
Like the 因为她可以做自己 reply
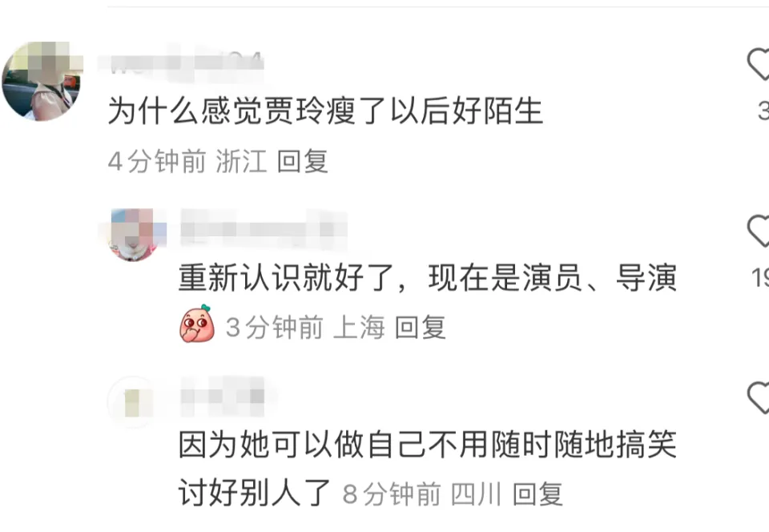759,397
